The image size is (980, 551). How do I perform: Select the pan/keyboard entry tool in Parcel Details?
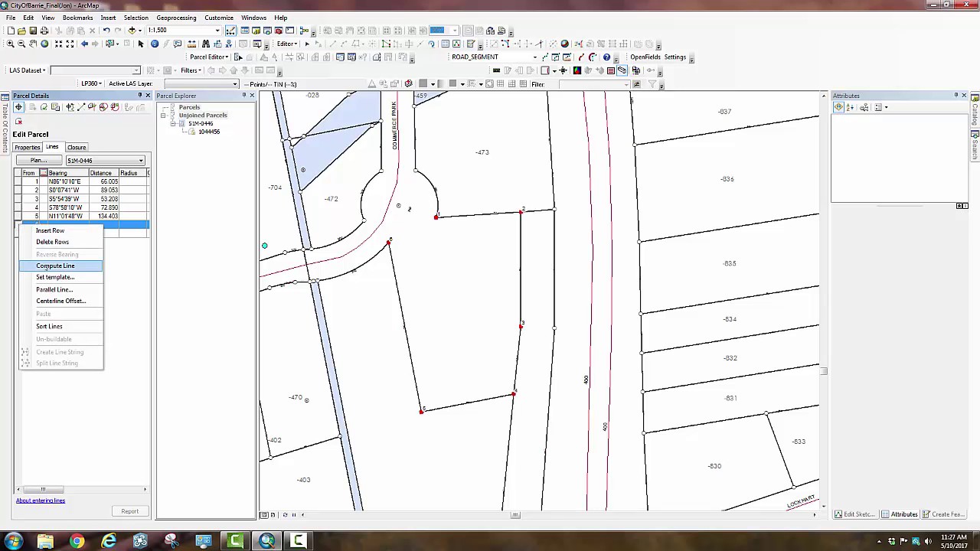point(19,107)
